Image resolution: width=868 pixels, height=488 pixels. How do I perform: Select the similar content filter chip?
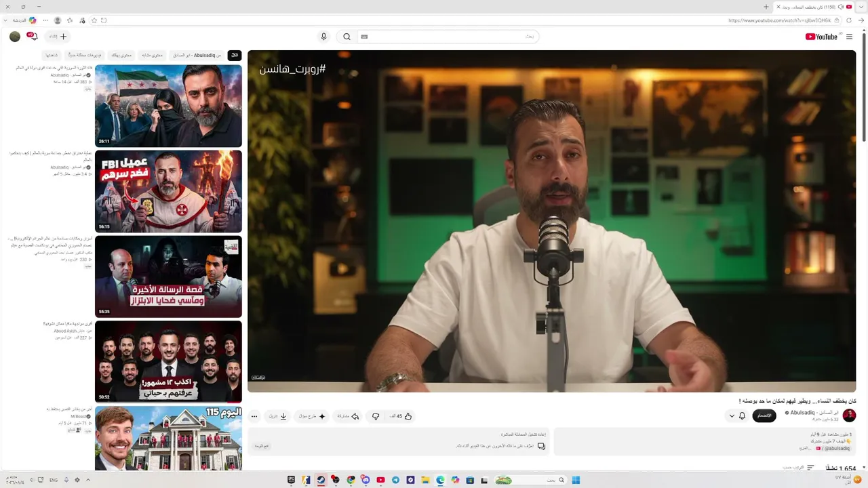pyautogui.click(x=152, y=55)
